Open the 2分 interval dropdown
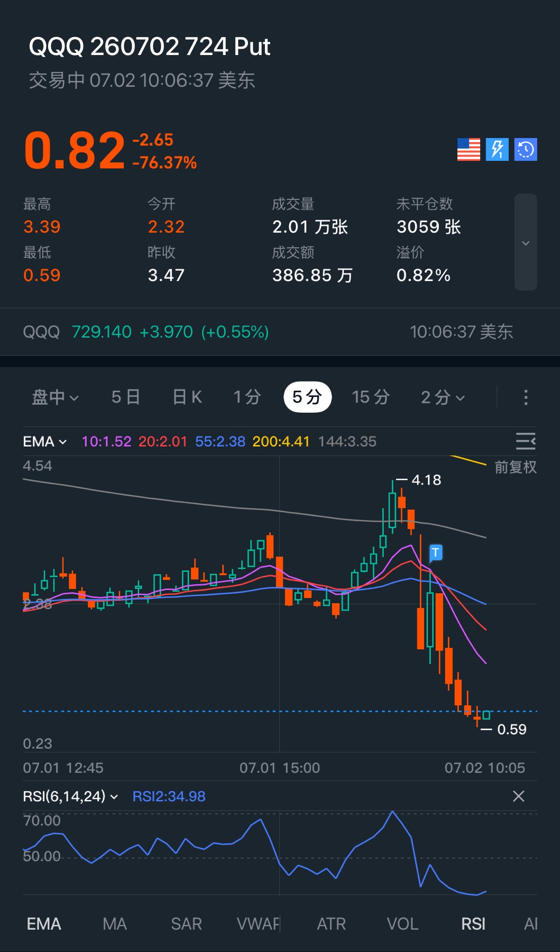Screen dimensions: 560x952 443,397
